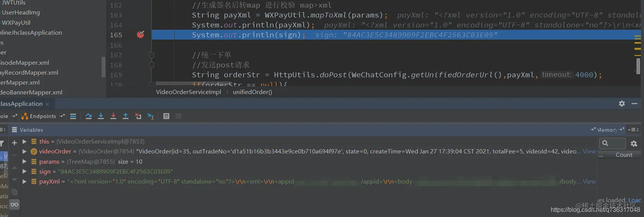Open Memory view settings gear
Image resolution: width=644 pixels, height=217 pixels.
(634, 144)
